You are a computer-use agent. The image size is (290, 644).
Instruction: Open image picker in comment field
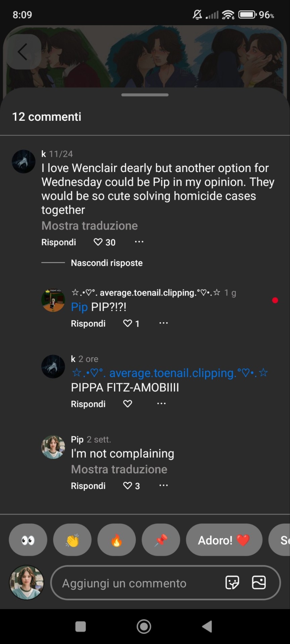click(259, 583)
